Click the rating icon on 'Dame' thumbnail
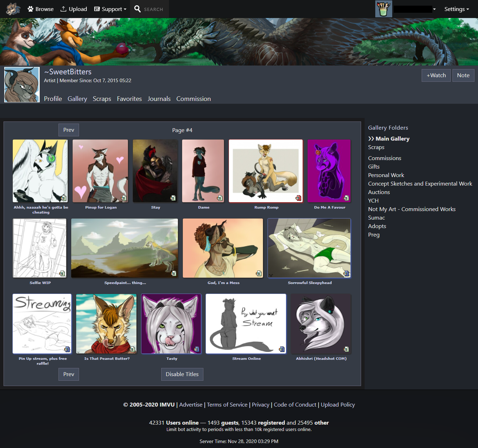The image size is (478, 448). pos(220,198)
